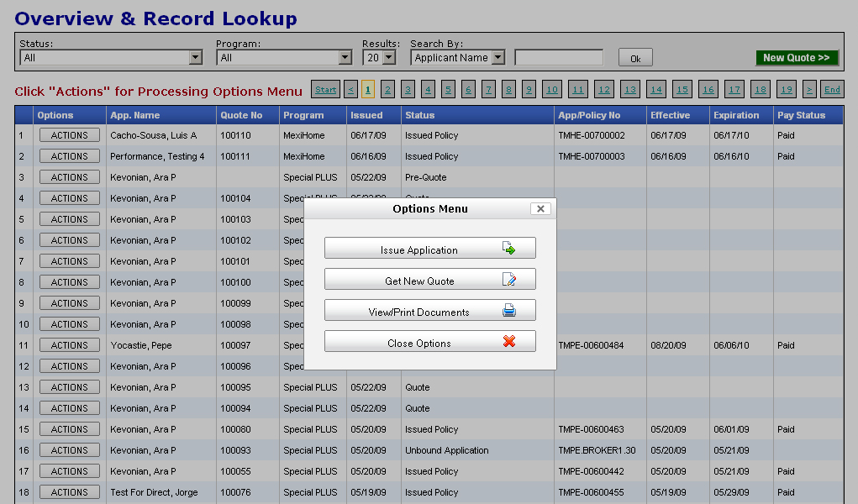Click policy number TMPE-00600484
This screenshot has width=858, height=504.
[591, 345]
